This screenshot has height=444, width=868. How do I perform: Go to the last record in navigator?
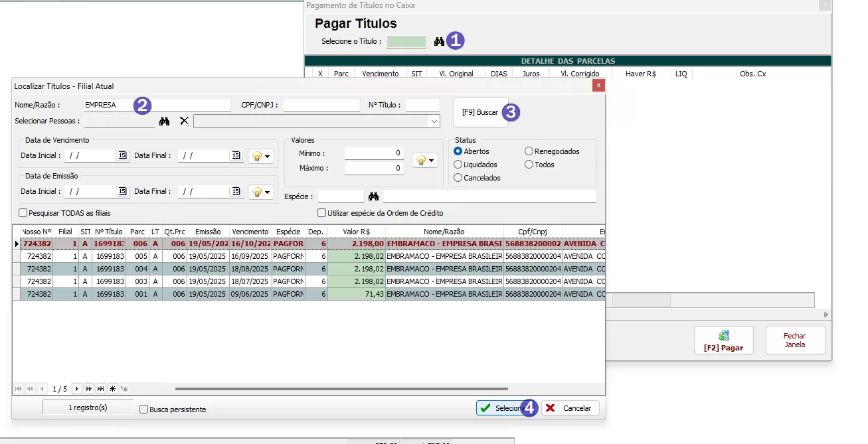[101, 389]
